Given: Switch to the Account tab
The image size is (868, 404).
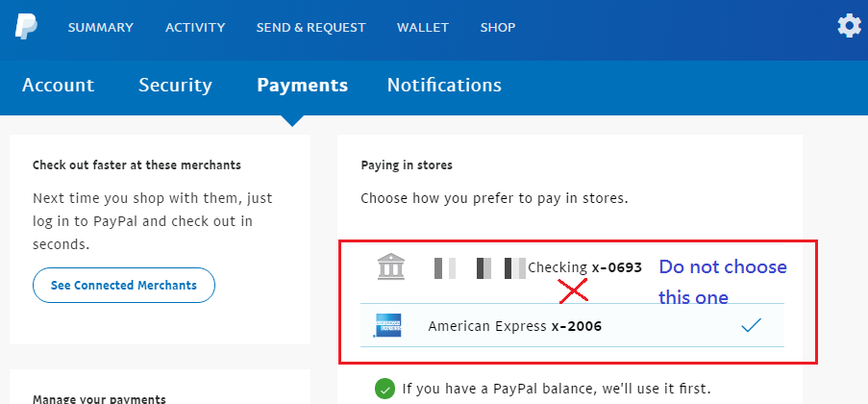Looking at the screenshot, I should click(x=58, y=85).
